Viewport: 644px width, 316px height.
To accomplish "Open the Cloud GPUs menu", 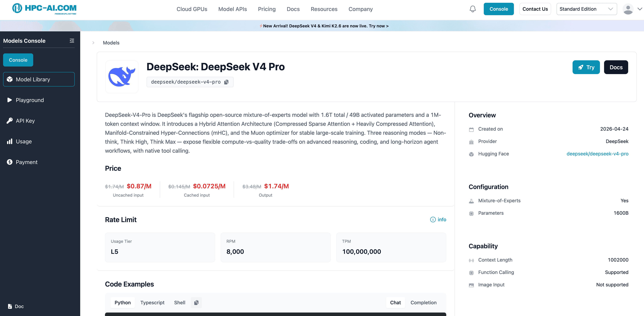I will pos(192,9).
